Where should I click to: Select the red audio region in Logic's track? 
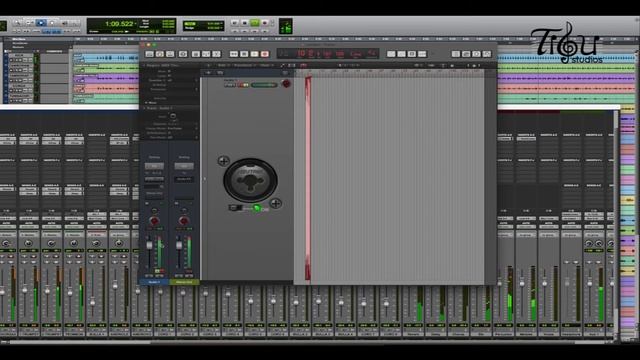click(x=308, y=178)
